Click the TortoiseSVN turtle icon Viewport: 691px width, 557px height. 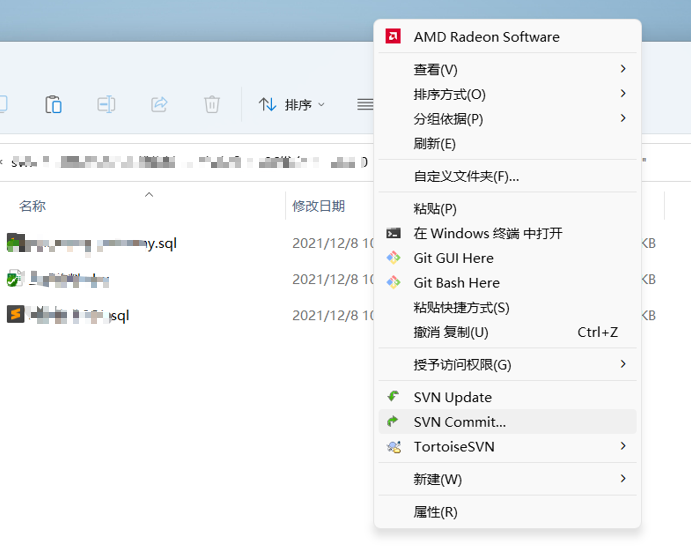pyautogui.click(x=394, y=447)
